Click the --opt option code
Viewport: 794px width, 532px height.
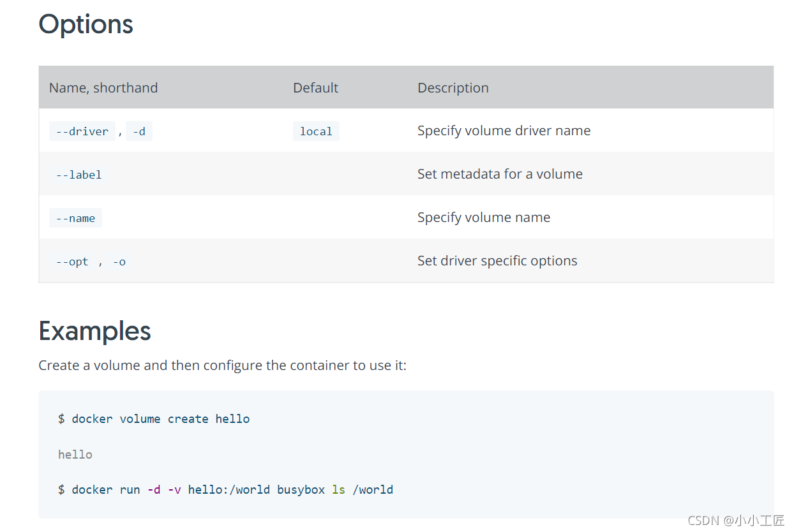71,262
